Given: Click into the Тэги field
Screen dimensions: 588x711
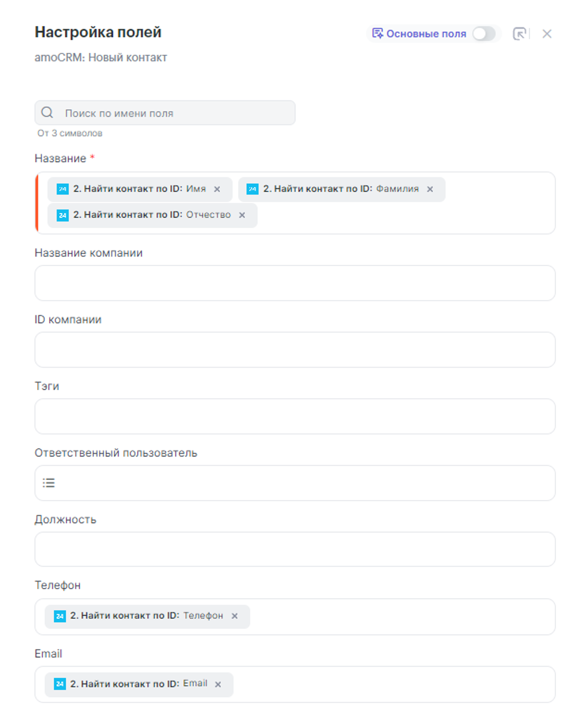Looking at the screenshot, I should pos(295,416).
